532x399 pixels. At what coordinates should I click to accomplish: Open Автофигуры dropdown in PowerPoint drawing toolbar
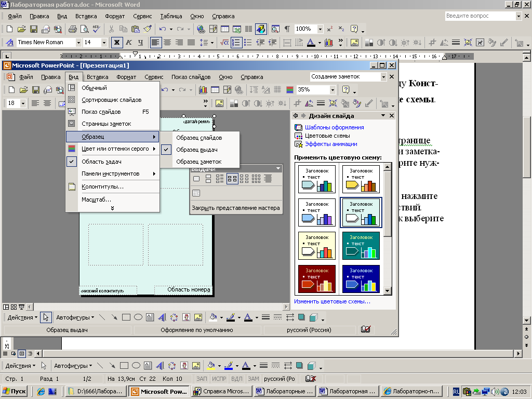pyautogui.click(x=75, y=317)
